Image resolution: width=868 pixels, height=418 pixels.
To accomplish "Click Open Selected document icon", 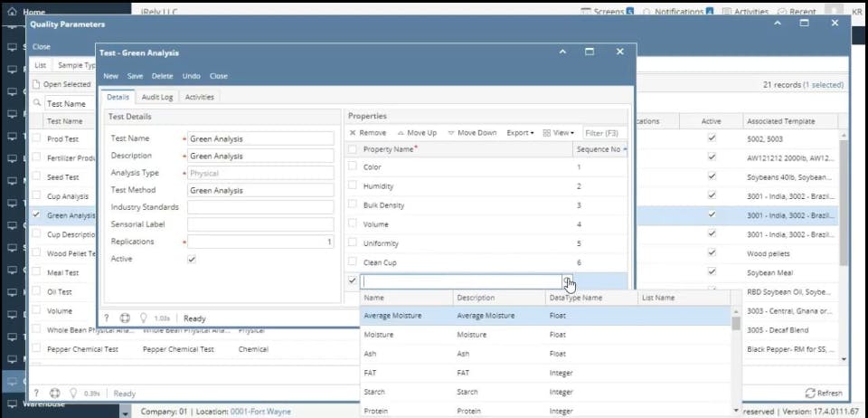I will [x=36, y=85].
